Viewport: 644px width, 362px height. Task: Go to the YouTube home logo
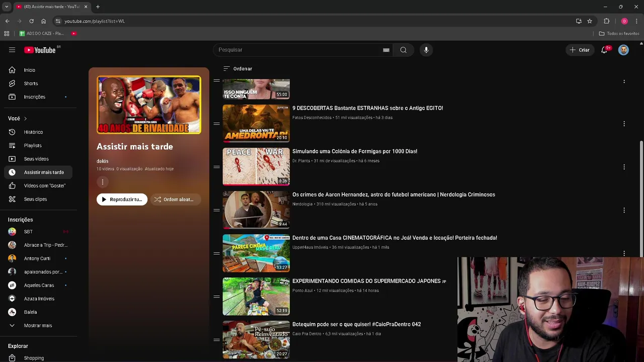tap(40, 50)
